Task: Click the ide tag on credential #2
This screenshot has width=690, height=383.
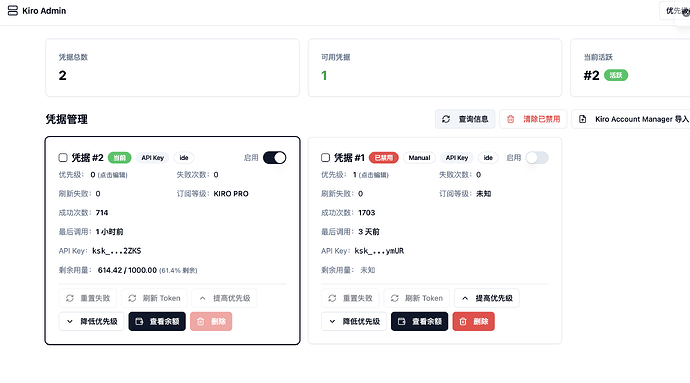Action: (184, 158)
